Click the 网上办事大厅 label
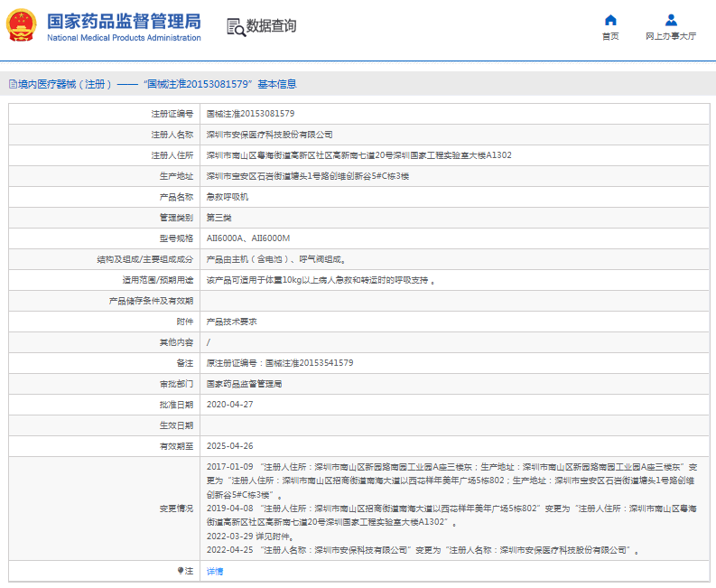Screen dimensions: 716x588 click(x=671, y=36)
